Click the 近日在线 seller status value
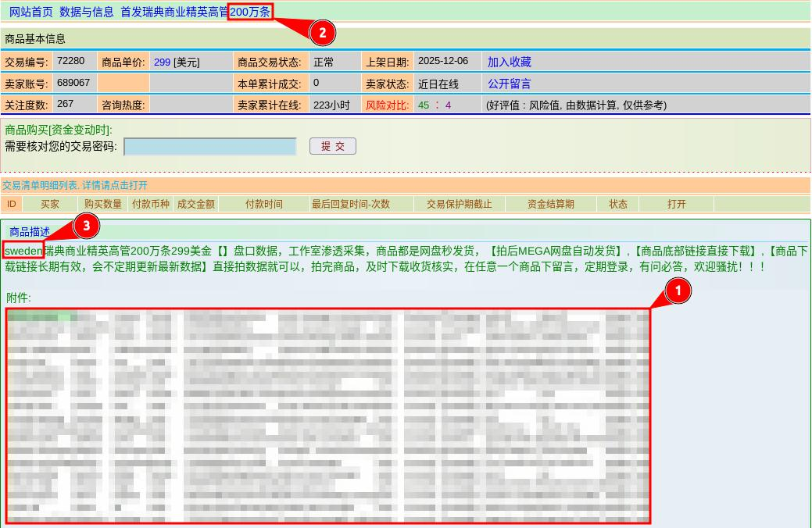This screenshot has height=528, width=812. pos(438,84)
